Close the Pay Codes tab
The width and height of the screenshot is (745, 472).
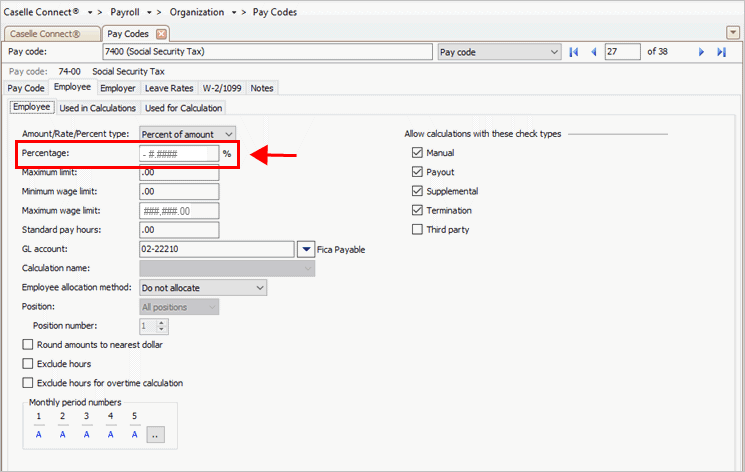[x=161, y=34]
